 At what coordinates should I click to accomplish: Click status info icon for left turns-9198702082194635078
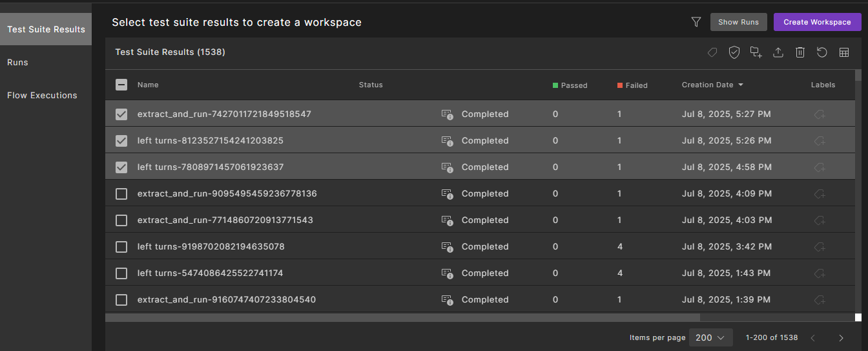click(x=447, y=247)
